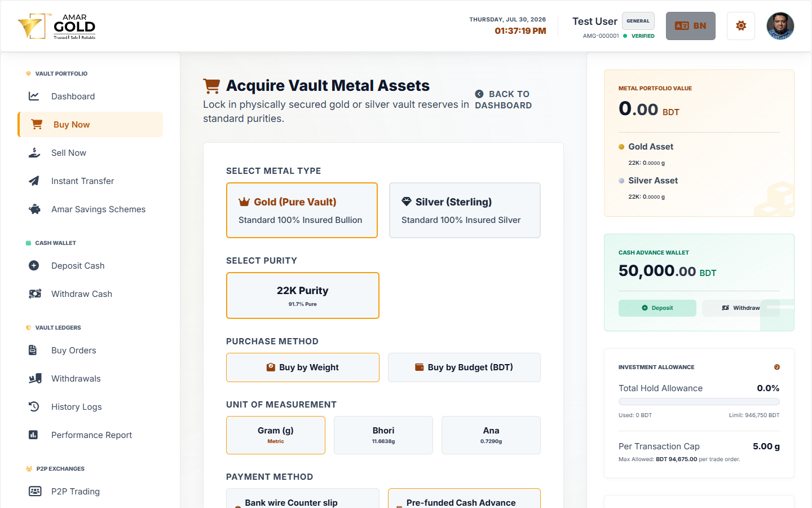Click the Instant Transfer paper plane icon
The image size is (812, 508).
[x=34, y=181]
